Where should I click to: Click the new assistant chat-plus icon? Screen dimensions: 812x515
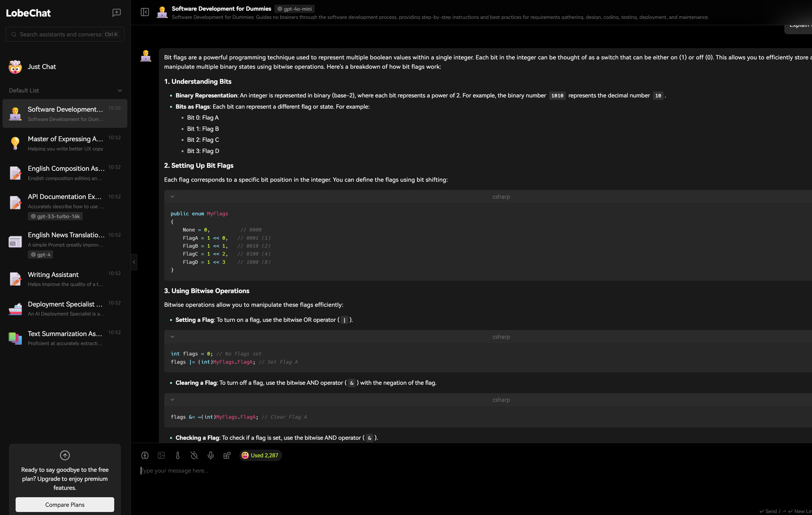tap(116, 13)
